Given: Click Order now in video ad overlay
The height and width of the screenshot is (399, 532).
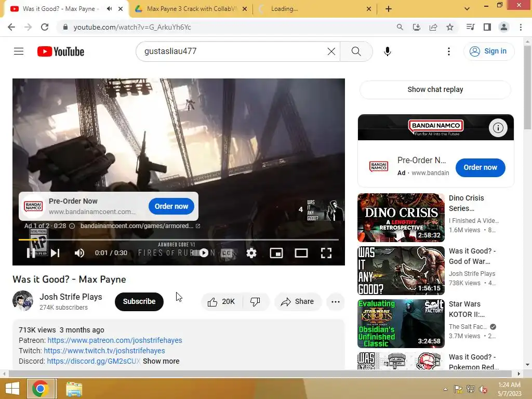Looking at the screenshot, I should click(x=171, y=206).
